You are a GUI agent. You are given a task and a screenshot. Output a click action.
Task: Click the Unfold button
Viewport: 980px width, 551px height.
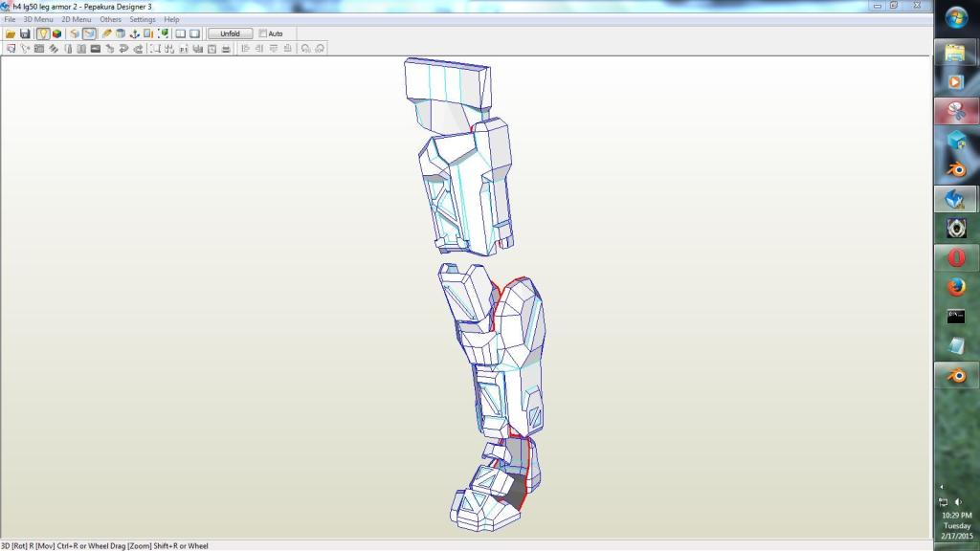pyautogui.click(x=230, y=33)
